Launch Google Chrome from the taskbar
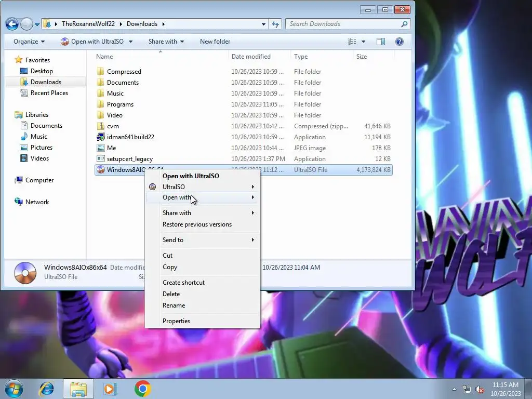Screen dimensions: 532x399 (x=142, y=389)
